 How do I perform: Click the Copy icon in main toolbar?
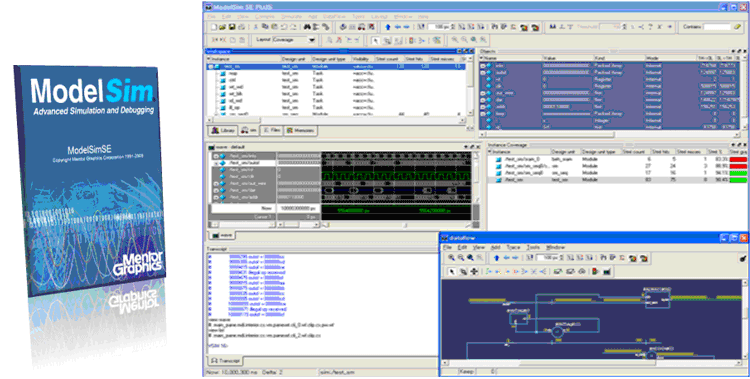[x=265, y=27]
